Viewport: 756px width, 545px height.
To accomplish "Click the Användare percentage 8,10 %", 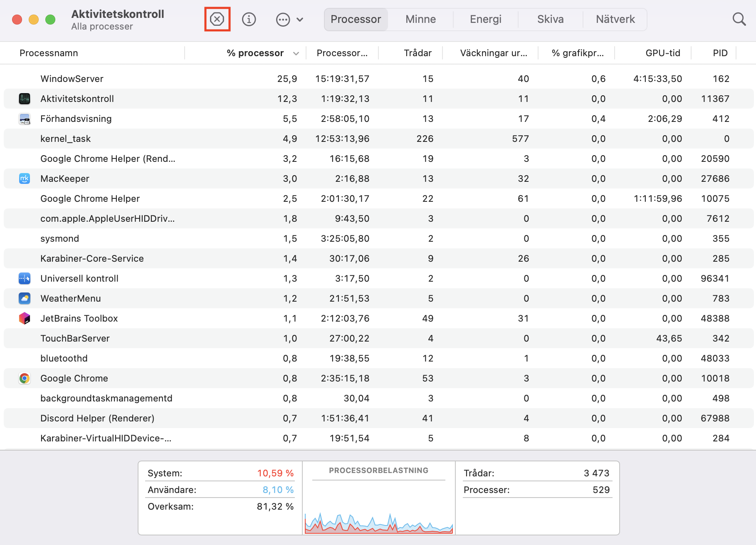I will [278, 490].
